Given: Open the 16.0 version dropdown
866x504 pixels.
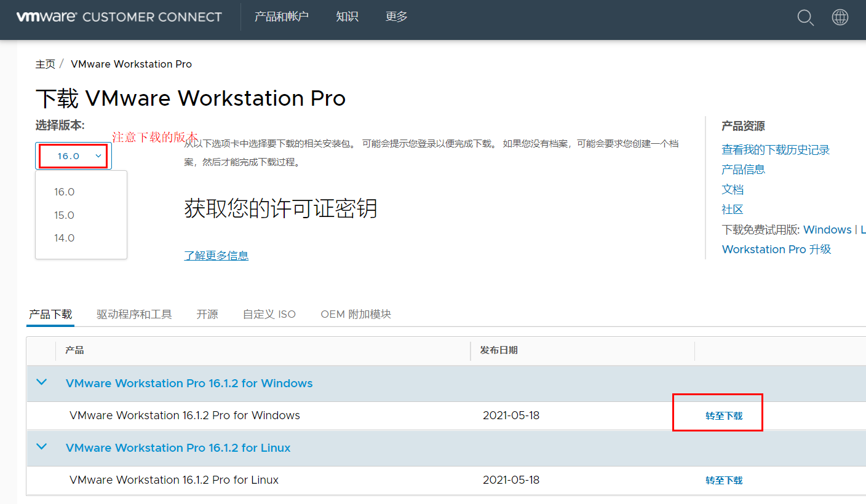Looking at the screenshot, I should pos(74,156).
